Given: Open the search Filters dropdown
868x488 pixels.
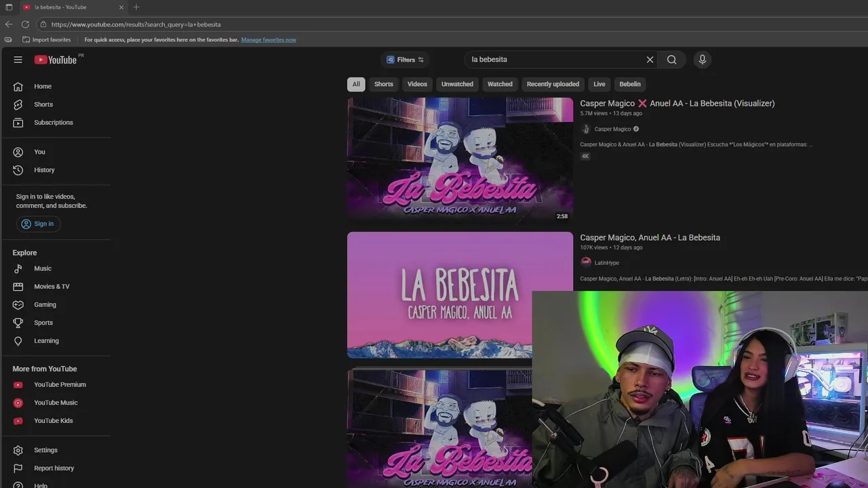Looking at the screenshot, I should click(x=405, y=60).
